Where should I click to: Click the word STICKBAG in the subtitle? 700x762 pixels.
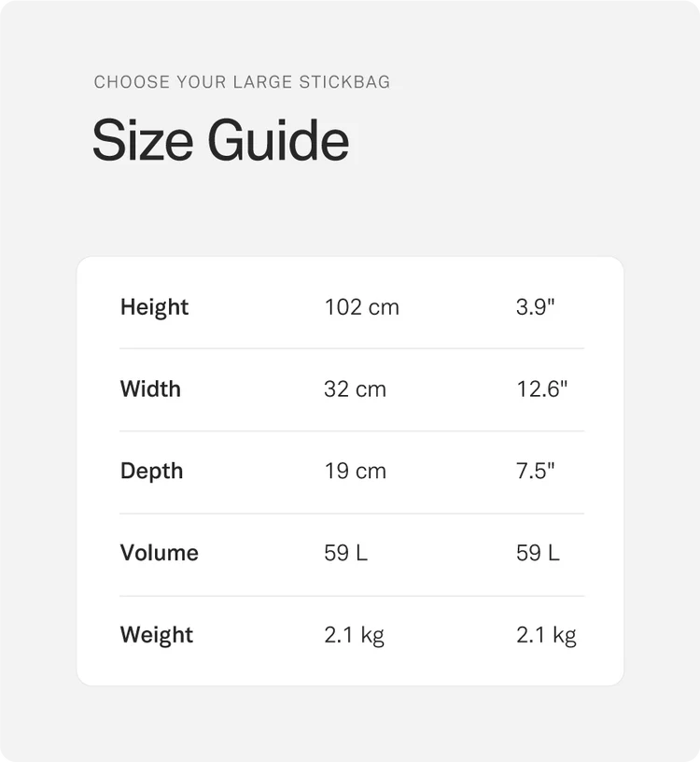tap(344, 82)
